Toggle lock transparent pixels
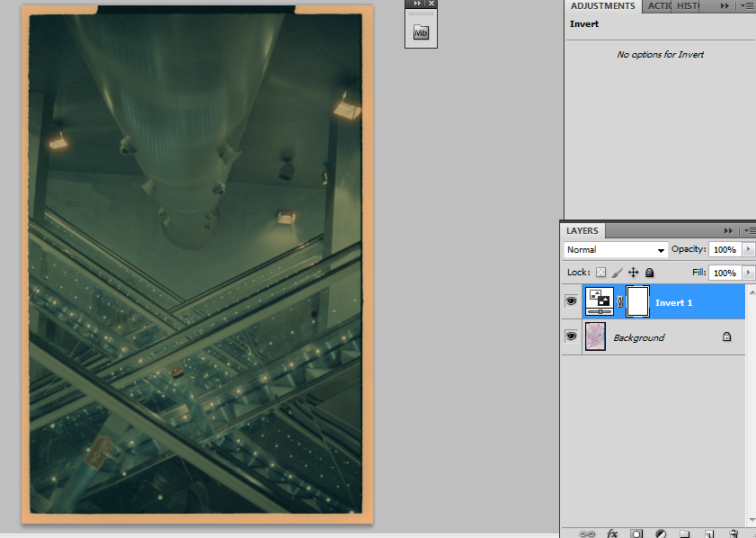The image size is (756, 538). pyautogui.click(x=600, y=273)
